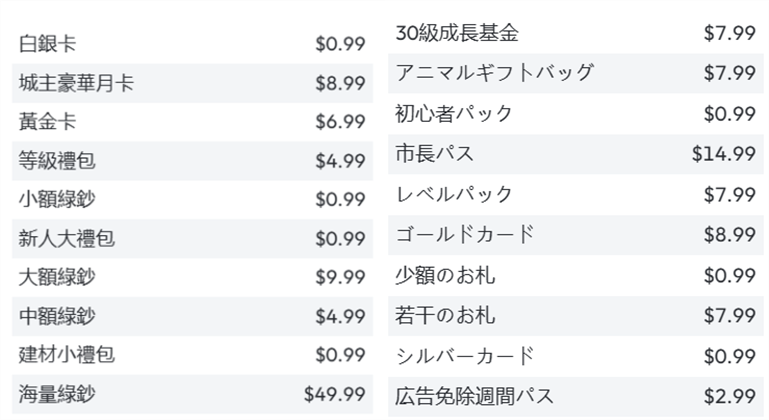The image size is (769, 420).
Task: Select the 若干のお札 row
Action: point(445,316)
